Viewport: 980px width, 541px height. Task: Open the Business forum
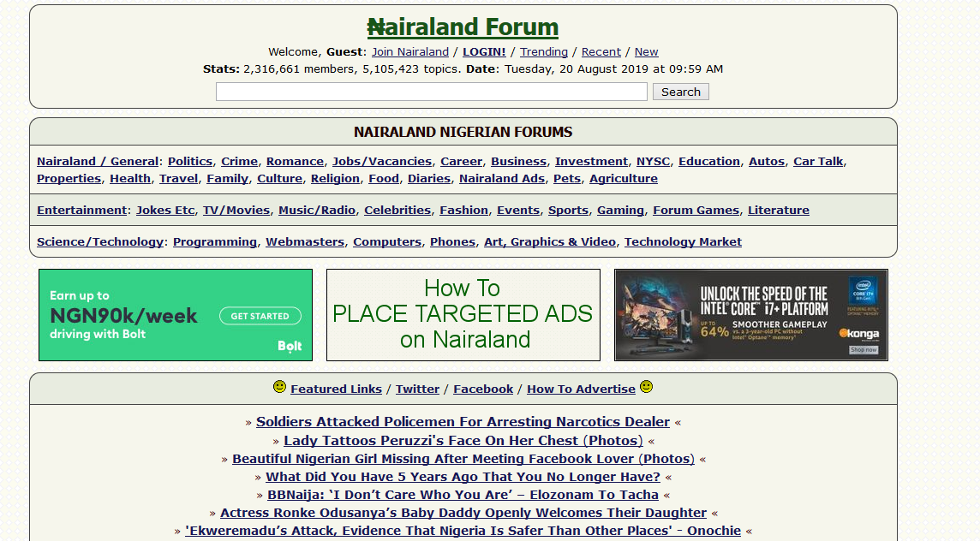519,161
